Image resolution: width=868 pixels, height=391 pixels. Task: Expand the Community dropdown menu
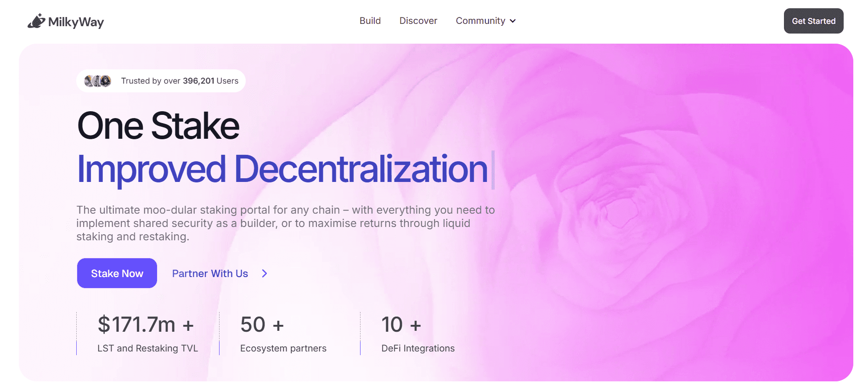coord(486,21)
